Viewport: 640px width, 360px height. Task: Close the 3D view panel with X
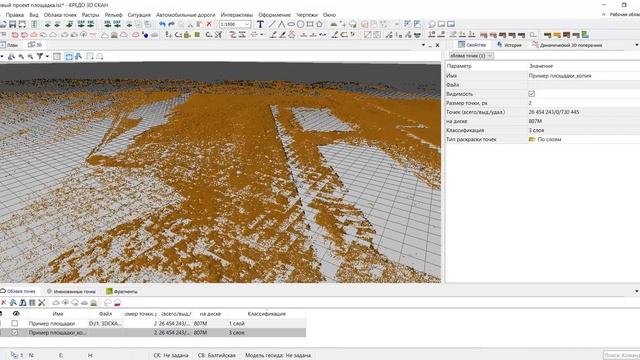pyautogui.click(x=438, y=45)
